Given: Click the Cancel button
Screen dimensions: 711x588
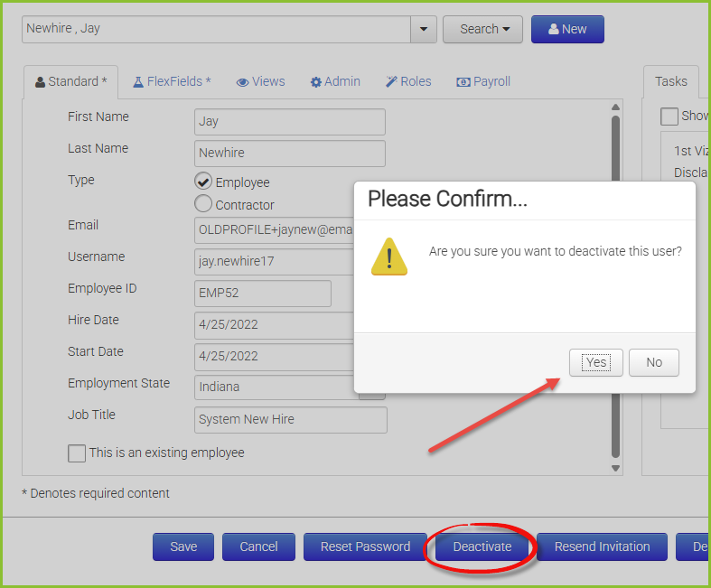Looking at the screenshot, I should tap(258, 546).
